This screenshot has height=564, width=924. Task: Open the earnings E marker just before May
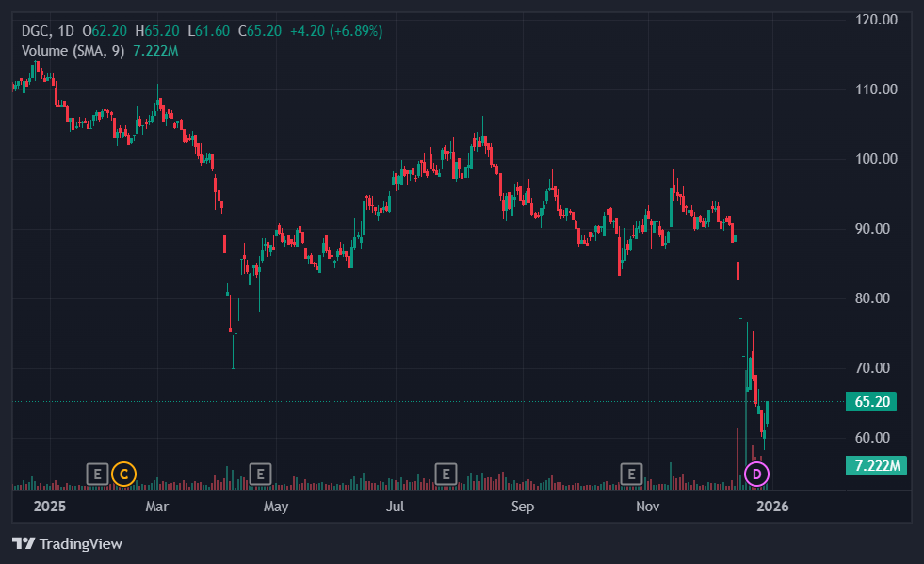(260, 474)
